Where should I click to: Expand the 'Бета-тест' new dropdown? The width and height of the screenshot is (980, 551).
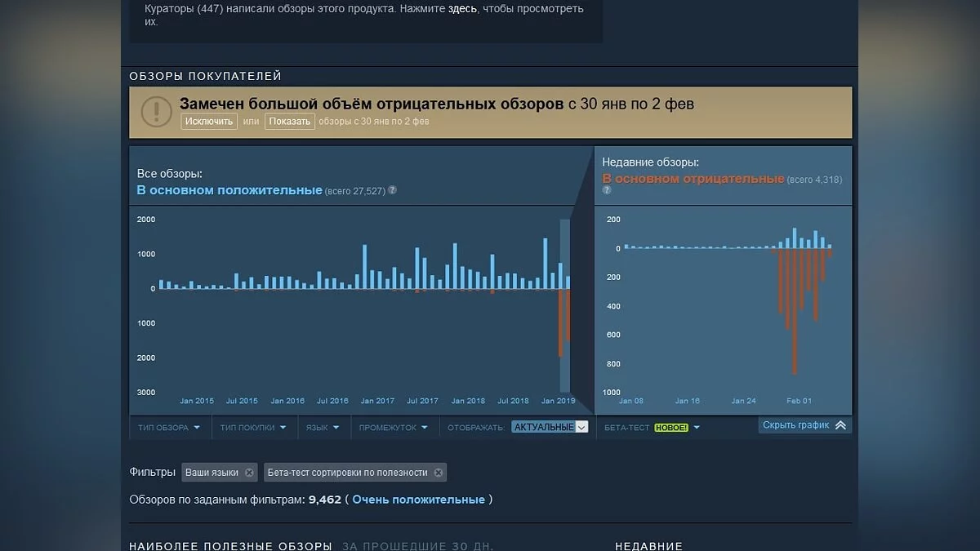(653, 428)
